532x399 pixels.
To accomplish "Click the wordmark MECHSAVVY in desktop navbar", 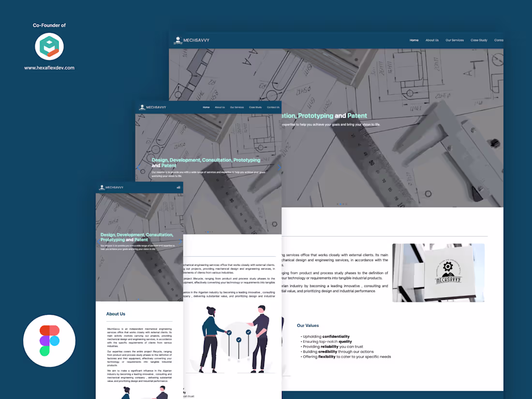I will tap(197, 41).
